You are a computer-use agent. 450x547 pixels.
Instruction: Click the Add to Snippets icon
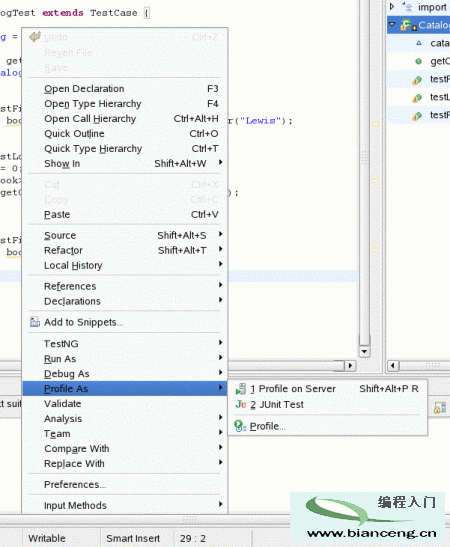point(35,322)
